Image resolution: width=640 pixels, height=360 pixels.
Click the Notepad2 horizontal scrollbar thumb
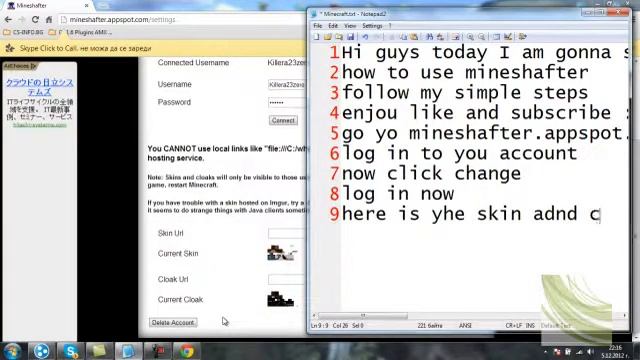(362, 316)
